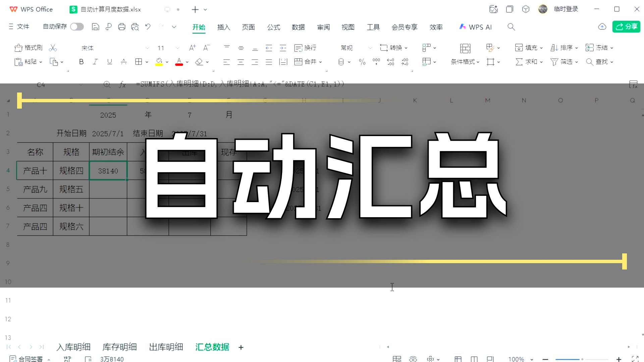The height and width of the screenshot is (362, 644).
Task: Click the cut scissors icon
Action: pos(53,48)
